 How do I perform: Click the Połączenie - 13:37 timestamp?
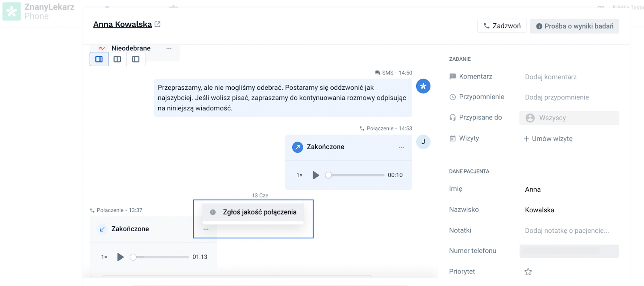tap(120, 210)
